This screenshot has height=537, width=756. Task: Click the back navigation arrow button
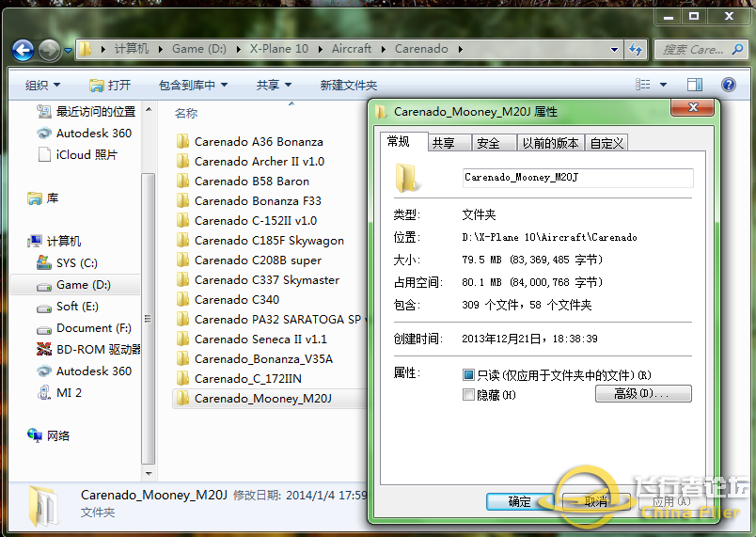click(24, 50)
